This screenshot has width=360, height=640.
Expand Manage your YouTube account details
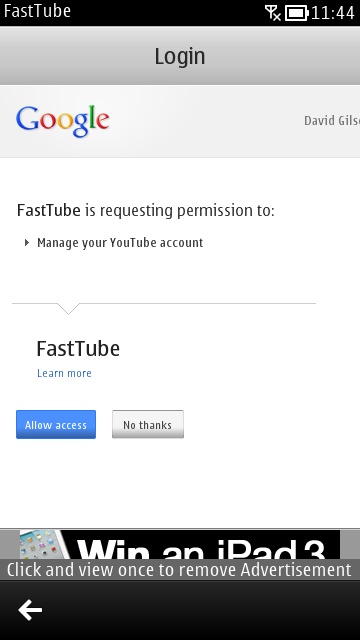pyautogui.click(x=27, y=242)
